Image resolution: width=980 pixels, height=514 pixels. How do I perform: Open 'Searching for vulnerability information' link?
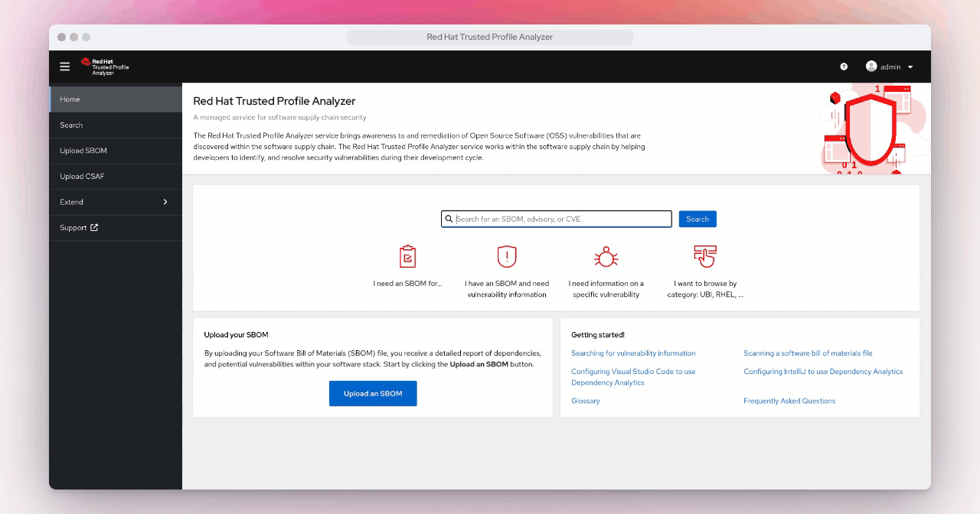[633, 353]
